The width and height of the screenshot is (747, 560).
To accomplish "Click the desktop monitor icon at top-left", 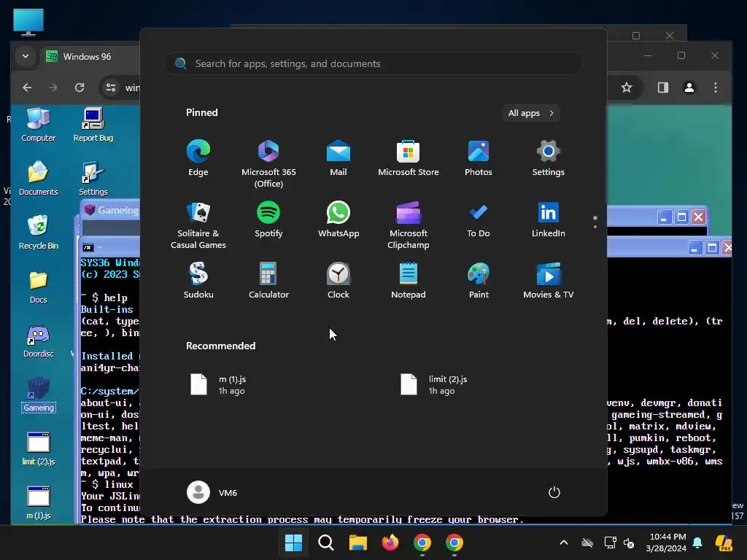I will point(28,22).
